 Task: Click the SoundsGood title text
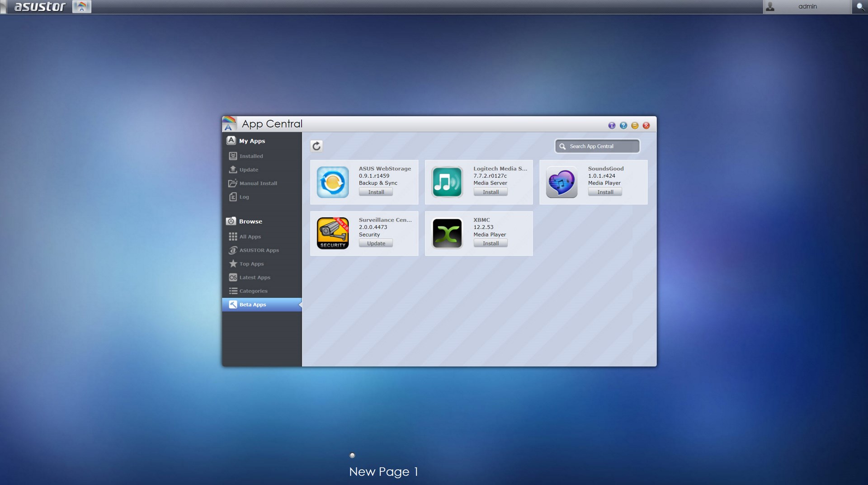[x=605, y=169]
